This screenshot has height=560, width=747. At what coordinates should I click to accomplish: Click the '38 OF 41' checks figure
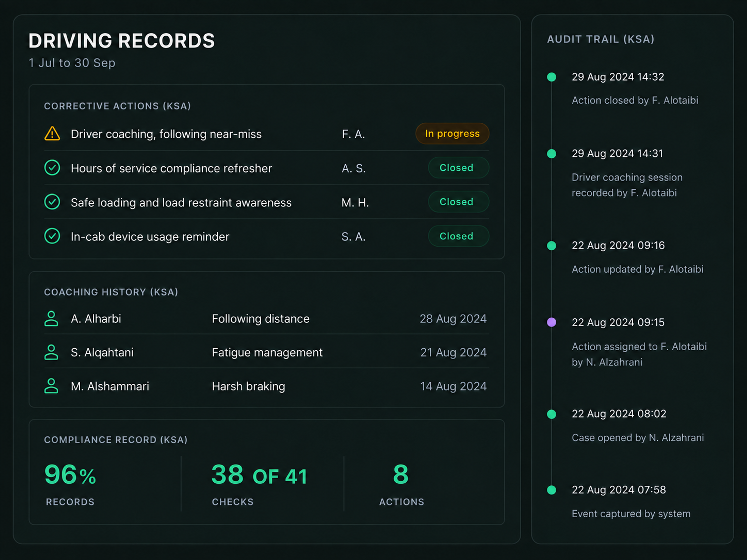259,474
